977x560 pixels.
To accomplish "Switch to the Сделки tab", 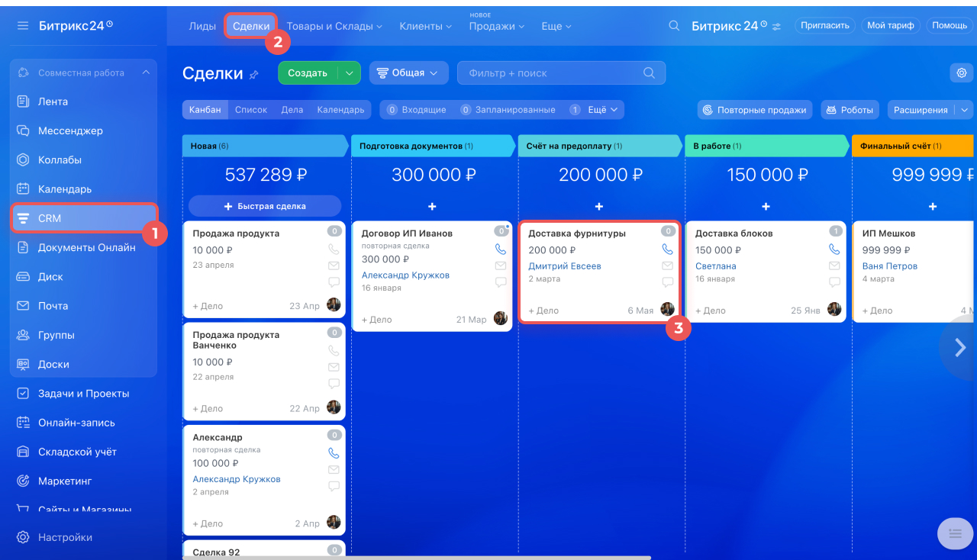I will click(x=251, y=26).
